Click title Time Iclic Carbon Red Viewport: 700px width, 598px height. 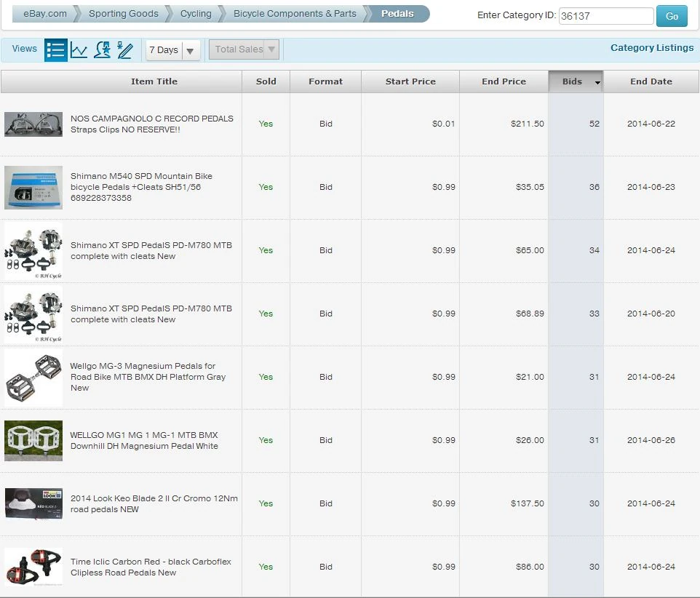click(151, 567)
